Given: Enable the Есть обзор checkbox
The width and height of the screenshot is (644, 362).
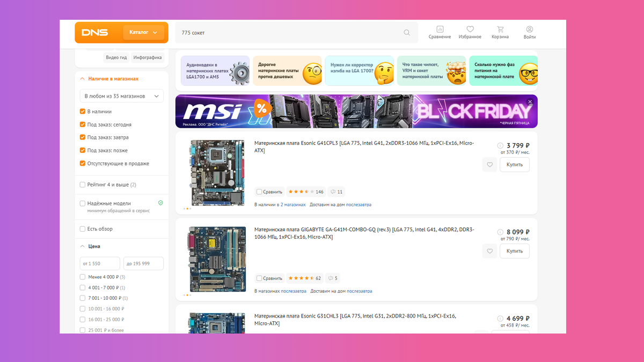Looking at the screenshot, I should coord(83,229).
